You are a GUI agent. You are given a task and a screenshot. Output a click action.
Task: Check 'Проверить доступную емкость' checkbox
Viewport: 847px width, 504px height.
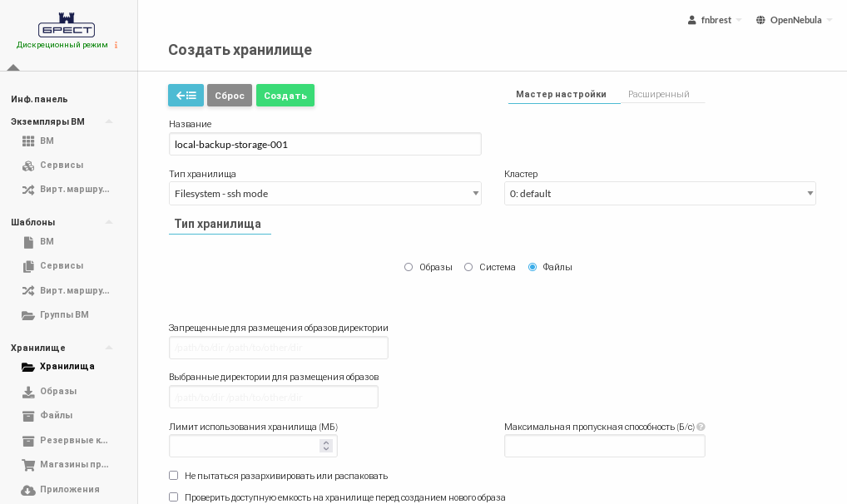173,497
